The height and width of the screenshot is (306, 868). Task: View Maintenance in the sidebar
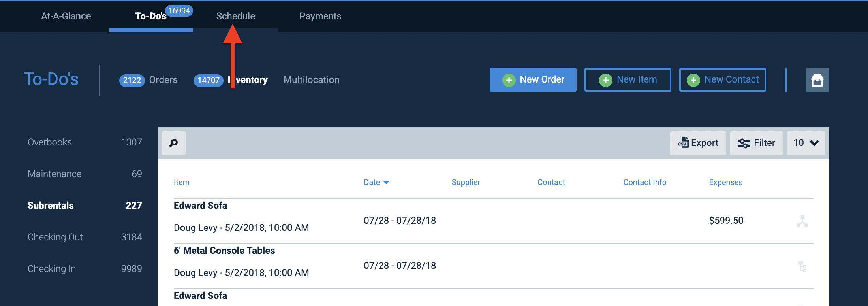coord(85,174)
